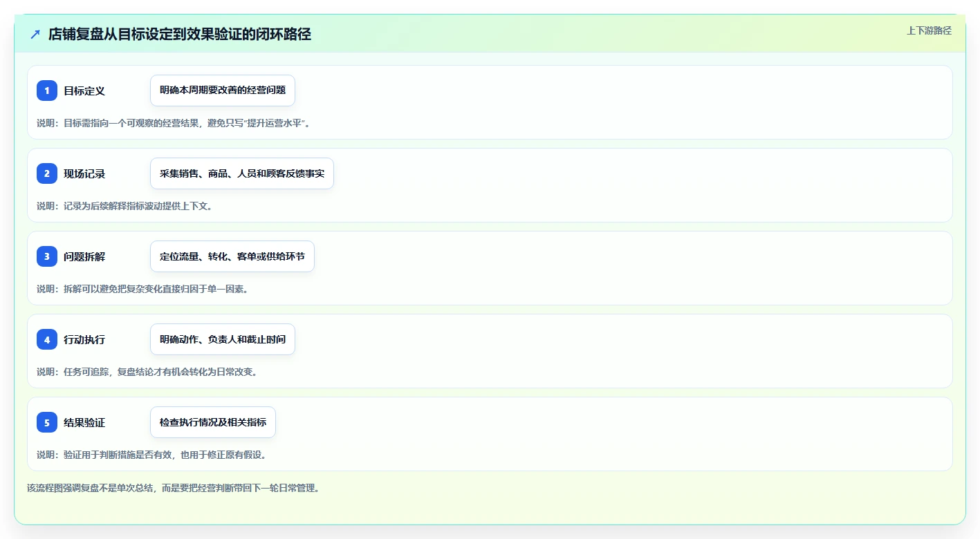Click the 明确动作、负责人和截止时间 box
The height and width of the screenshot is (539, 980).
(x=223, y=339)
